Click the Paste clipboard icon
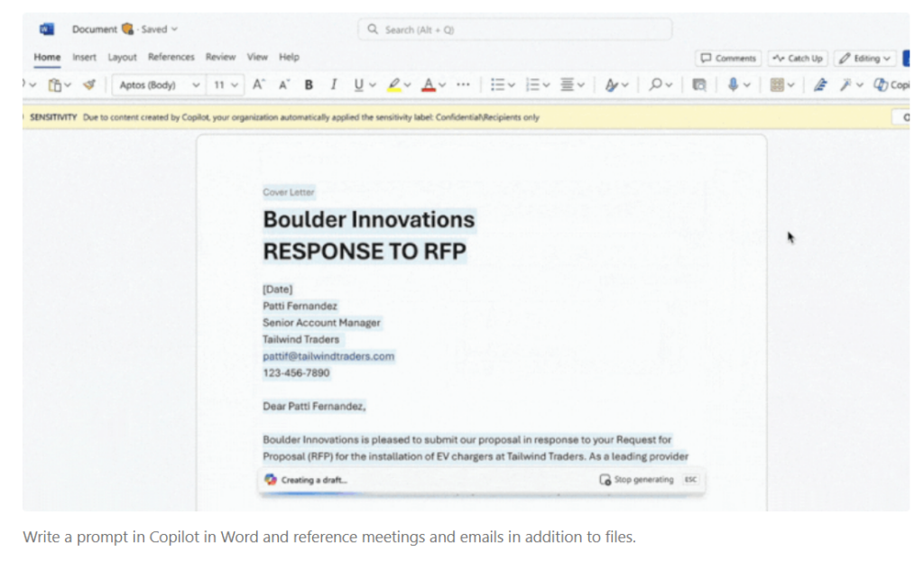Viewport: 924px width, 579px height. (x=54, y=85)
